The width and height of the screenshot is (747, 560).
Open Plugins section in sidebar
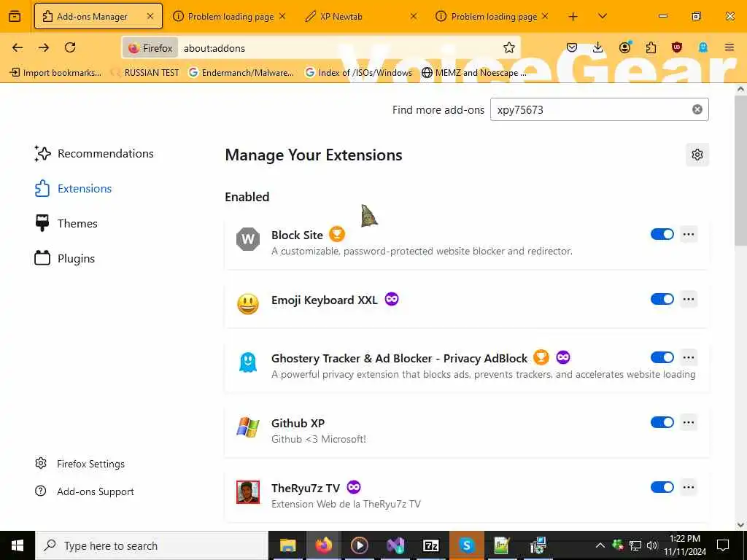click(x=65, y=259)
